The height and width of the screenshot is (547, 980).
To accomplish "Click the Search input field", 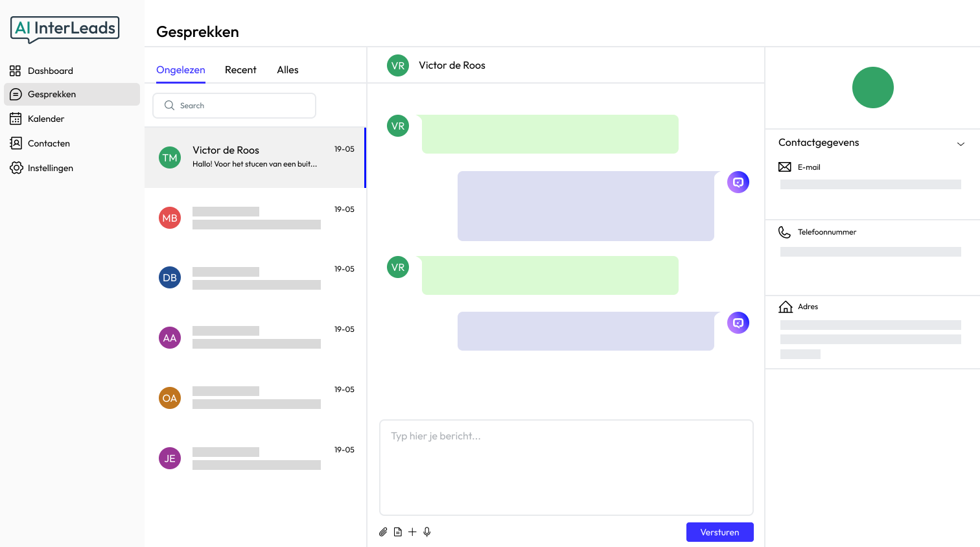I will point(234,106).
